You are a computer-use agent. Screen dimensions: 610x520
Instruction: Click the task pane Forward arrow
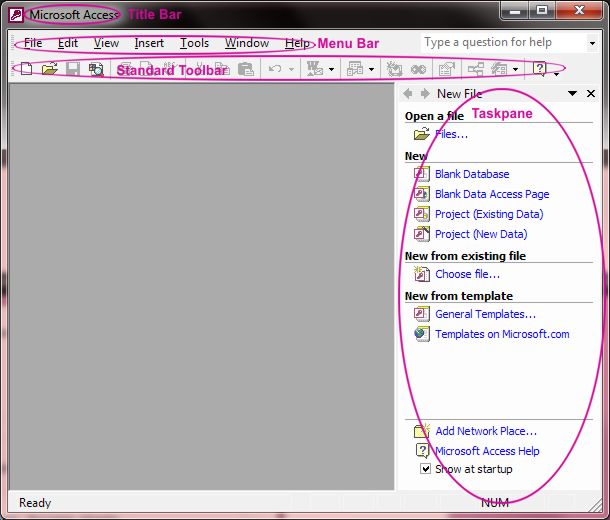tap(425, 93)
